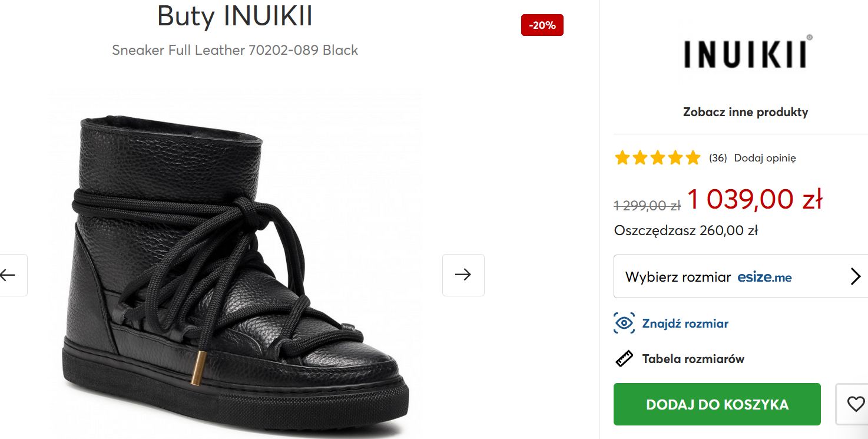Open Tabela rozmiarów size chart
Image resolution: width=868 pixels, height=439 pixels.
(692, 358)
